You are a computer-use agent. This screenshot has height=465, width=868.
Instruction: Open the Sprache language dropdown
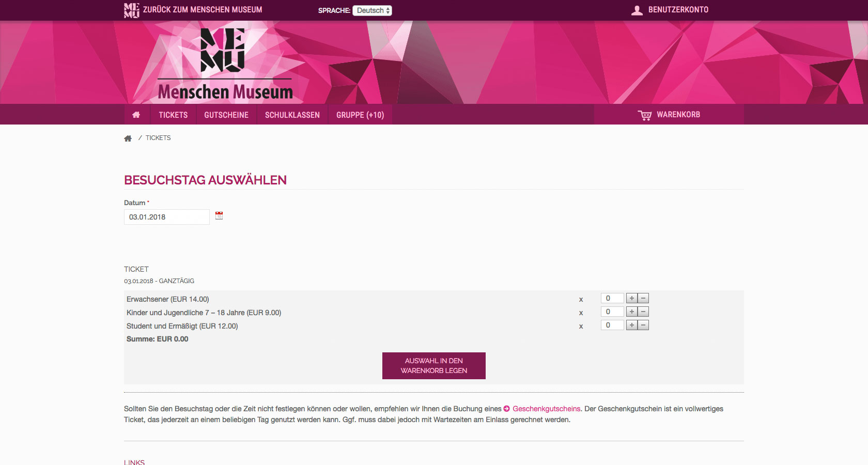(x=372, y=10)
